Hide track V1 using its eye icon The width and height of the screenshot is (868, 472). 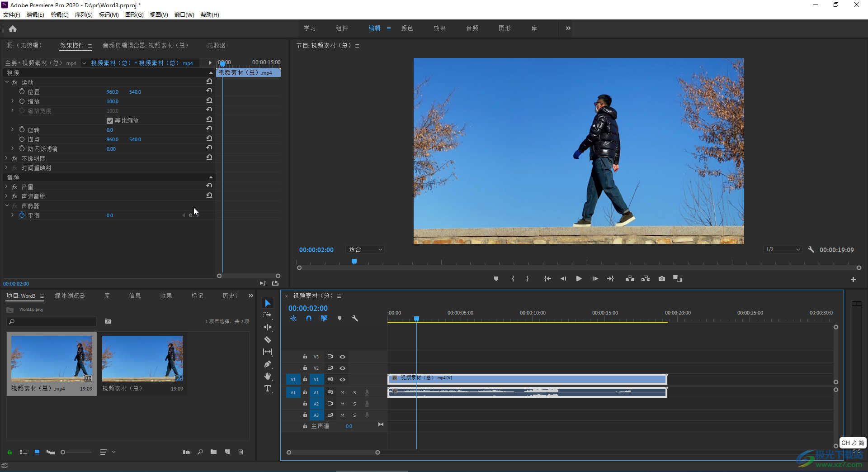[343, 379]
